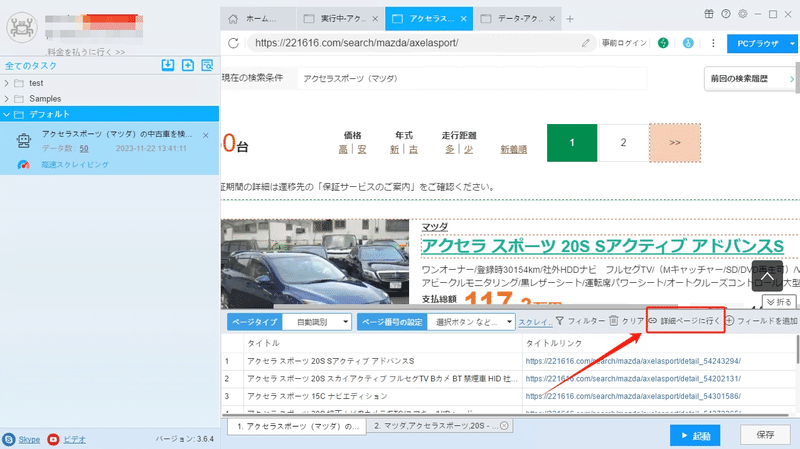Click the 事前ログイン button
This screenshot has height=449, width=800.
tap(624, 43)
